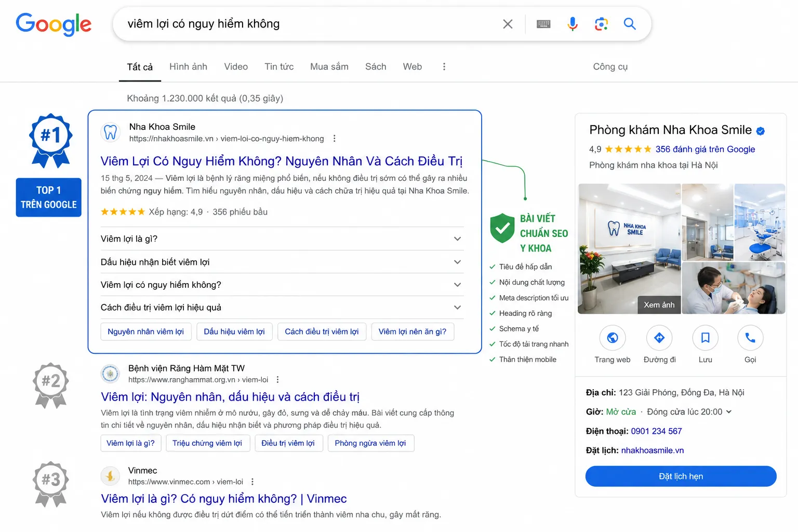Click the phone number 0901 234 567
The height and width of the screenshot is (532, 798).
656,431
